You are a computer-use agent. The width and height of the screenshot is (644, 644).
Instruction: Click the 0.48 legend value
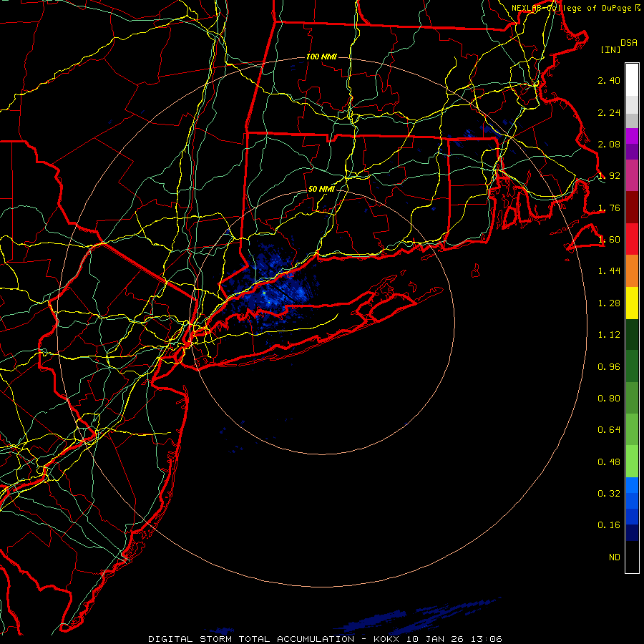tap(609, 462)
